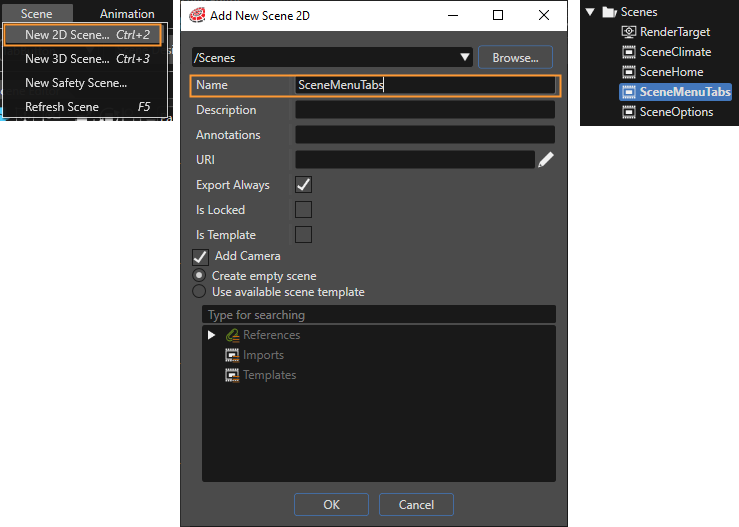Image resolution: width=739 pixels, height=527 pixels.
Task: Click the SceneClimate scene icon
Action: point(629,52)
